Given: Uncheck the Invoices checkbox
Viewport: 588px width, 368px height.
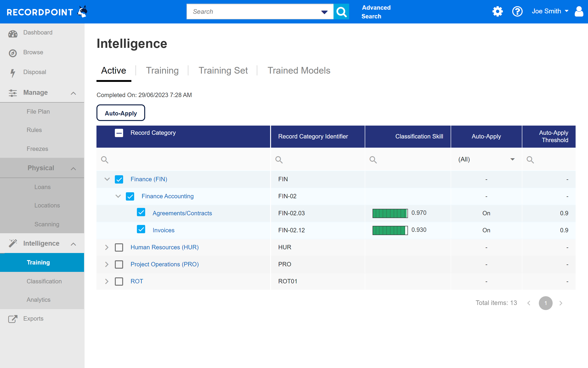Looking at the screenshot, I should coord(141,229).
